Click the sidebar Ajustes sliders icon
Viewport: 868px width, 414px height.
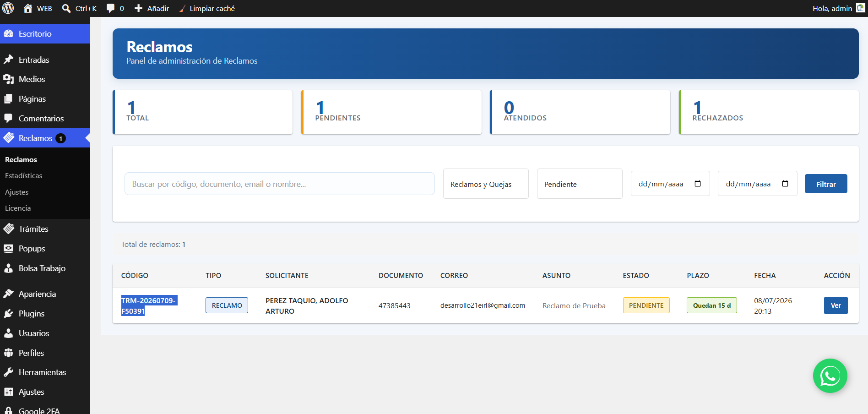(x=9, y=392)
